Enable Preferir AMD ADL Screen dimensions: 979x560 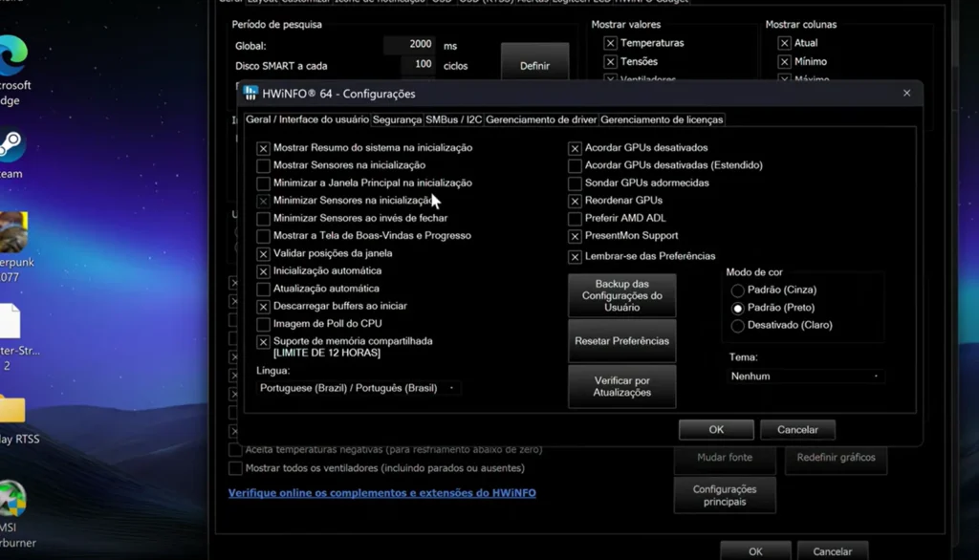pyautogui.click(x=575, y=219)
